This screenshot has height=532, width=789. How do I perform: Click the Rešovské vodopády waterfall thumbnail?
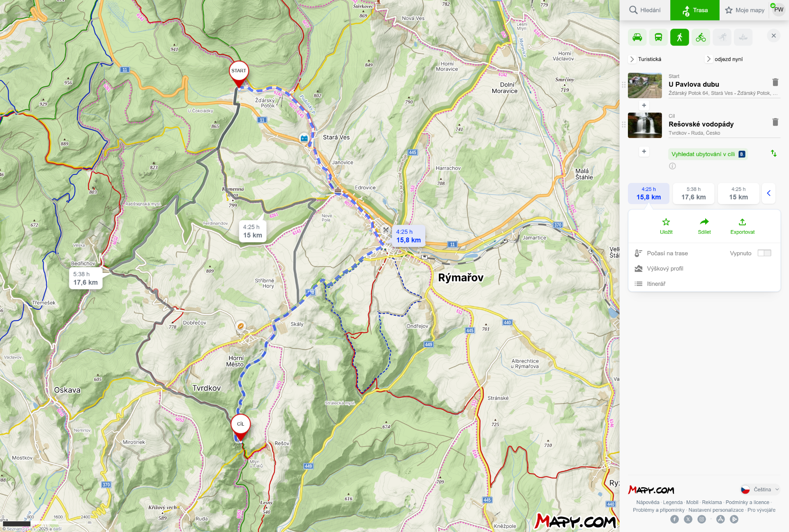644,125
